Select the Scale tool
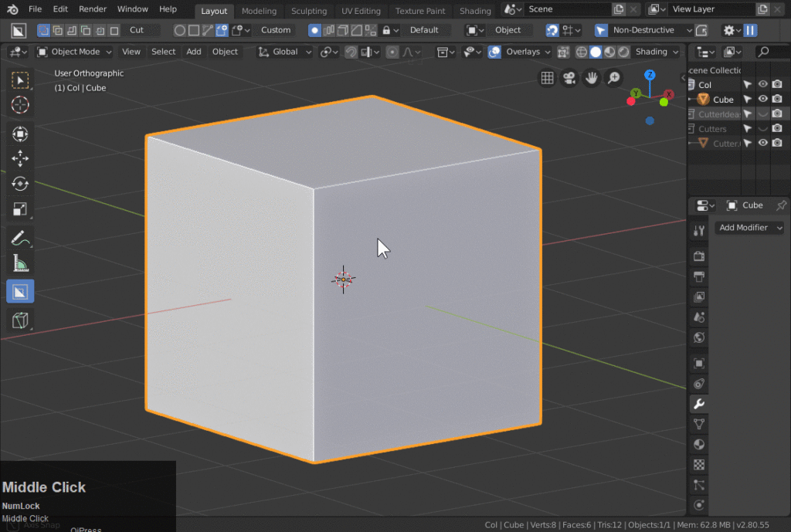This screenshot has height=532, width=791. click(20, 208)
